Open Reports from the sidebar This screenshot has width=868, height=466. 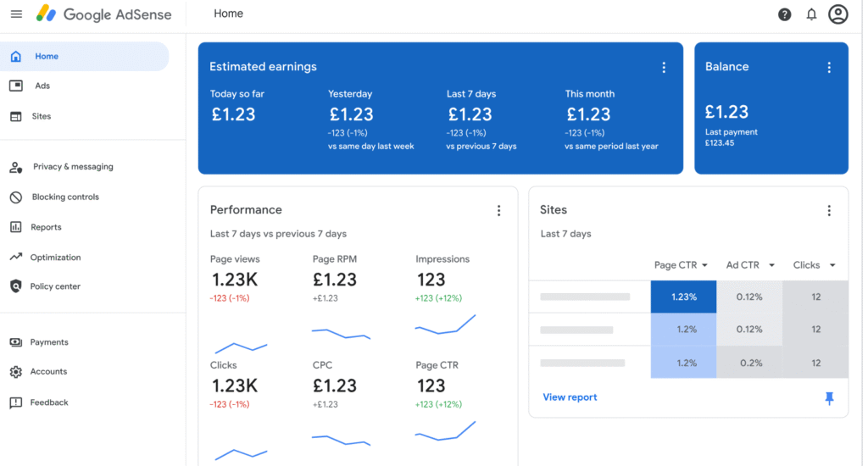click(x=46, y=227)
